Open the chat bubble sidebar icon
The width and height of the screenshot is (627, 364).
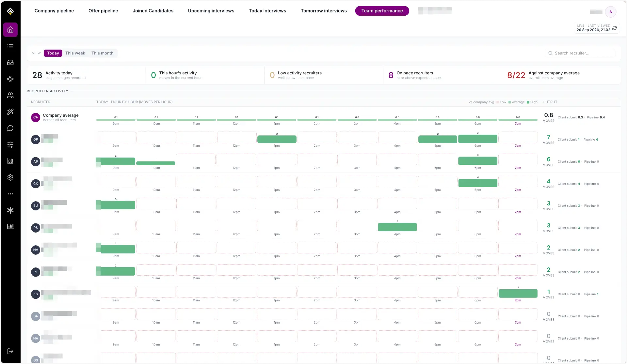(x=10, y=128)
